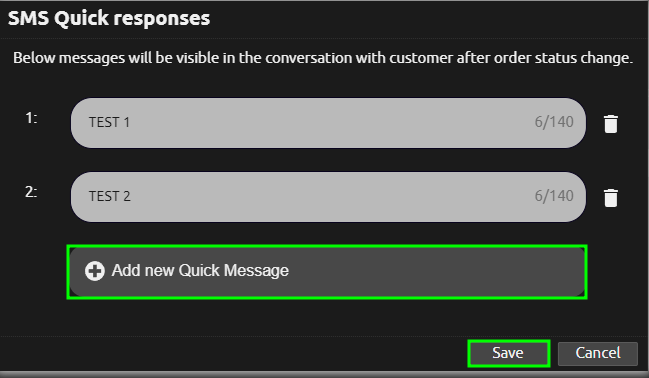Viewport: 649px width, 378px height.
Task: Focus the TEST 1 message field
Action: pyautogui.click(x=328, y=123)
